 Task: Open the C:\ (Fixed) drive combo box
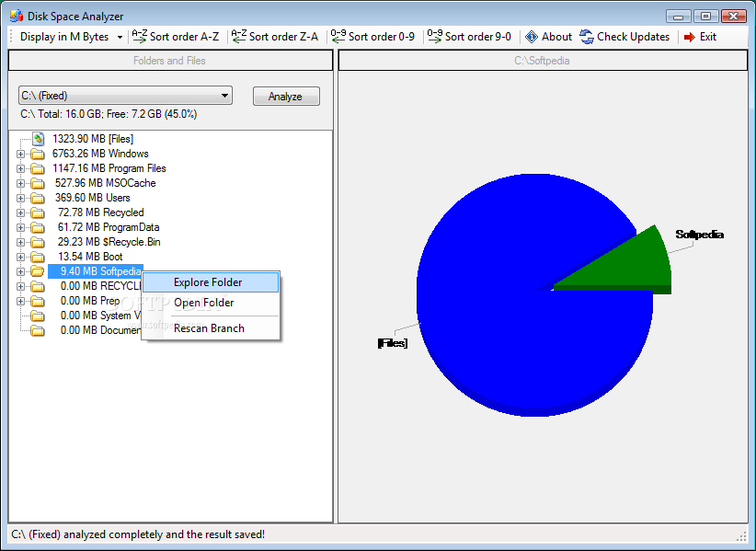(x=125, y=96)
